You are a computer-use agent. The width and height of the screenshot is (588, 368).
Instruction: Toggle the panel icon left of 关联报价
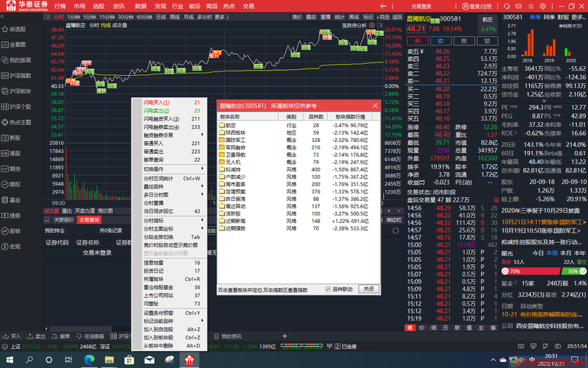47,219
